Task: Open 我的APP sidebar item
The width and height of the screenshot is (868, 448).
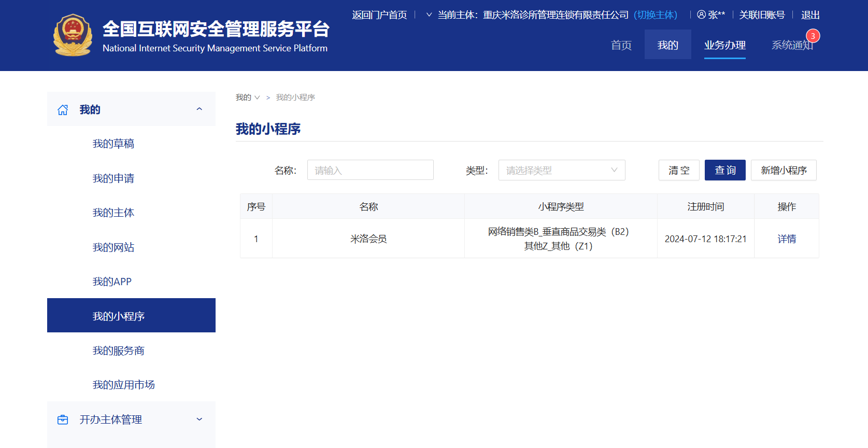Action: click(112, 282)
